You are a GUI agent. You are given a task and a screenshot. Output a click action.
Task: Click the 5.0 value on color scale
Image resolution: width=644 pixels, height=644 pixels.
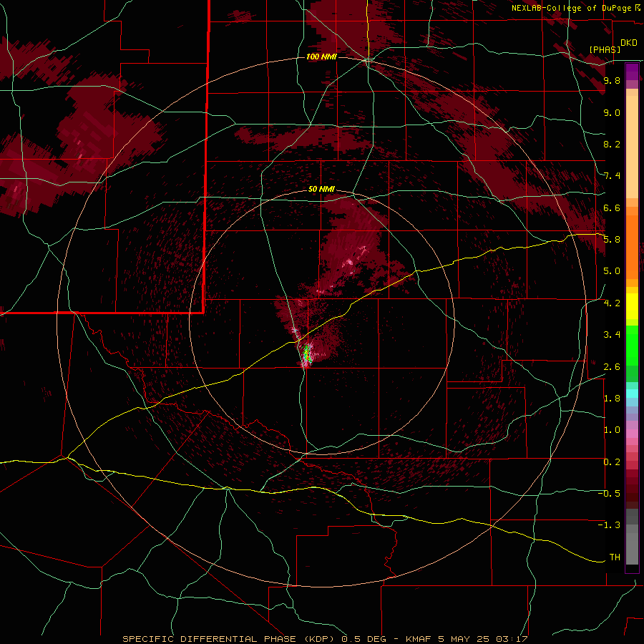[x=612, y=271]
